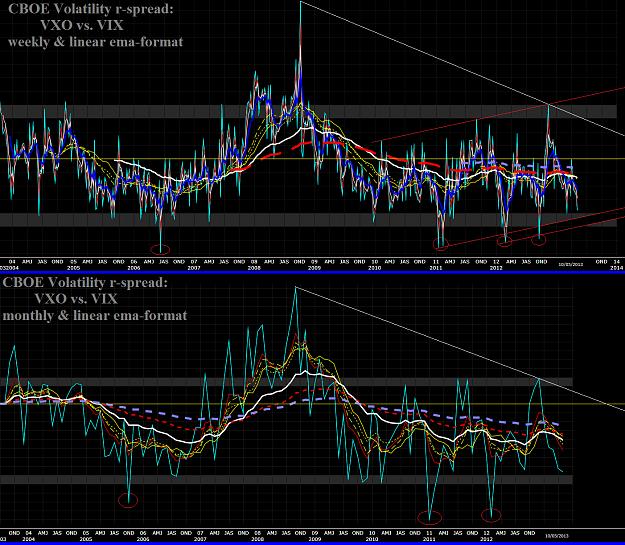Click the 'monthly & linear ema-format' subtitle
The image size is (625, 545).
(x=94, y=315)
